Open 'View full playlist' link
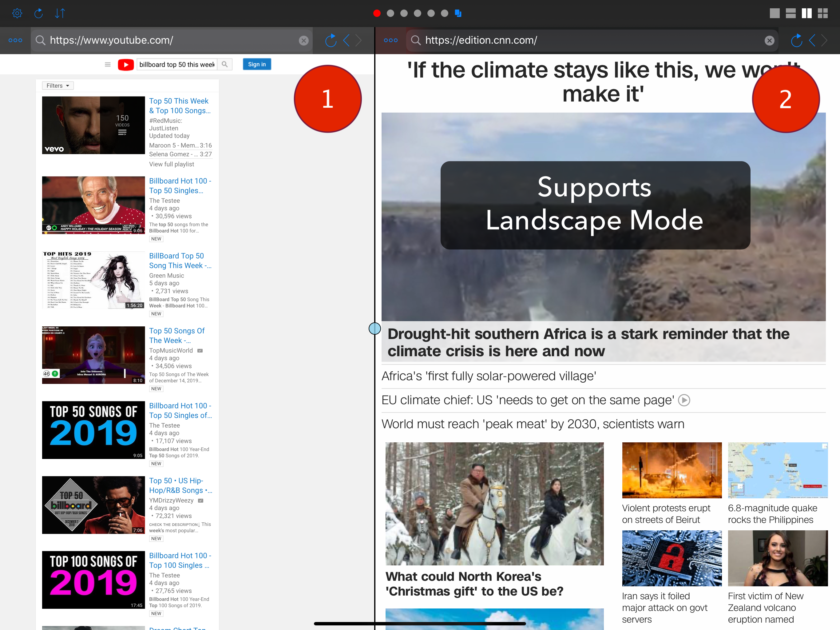840x630 pixels. coord(171,164)
